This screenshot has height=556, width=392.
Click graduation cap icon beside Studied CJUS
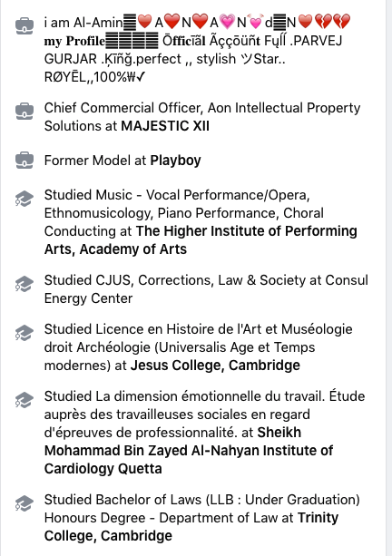24,284
